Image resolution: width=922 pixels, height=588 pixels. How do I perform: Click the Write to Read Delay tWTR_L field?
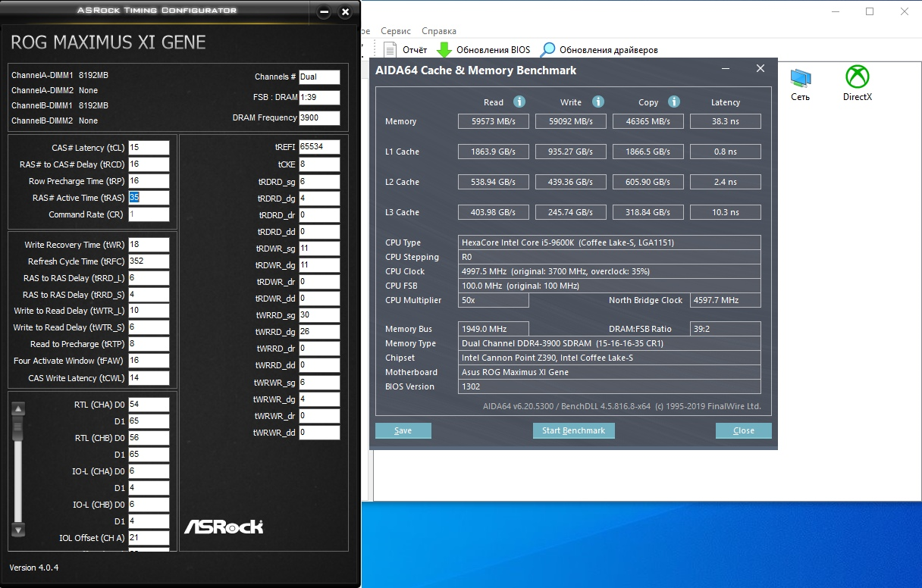click(x=149, y=311)
